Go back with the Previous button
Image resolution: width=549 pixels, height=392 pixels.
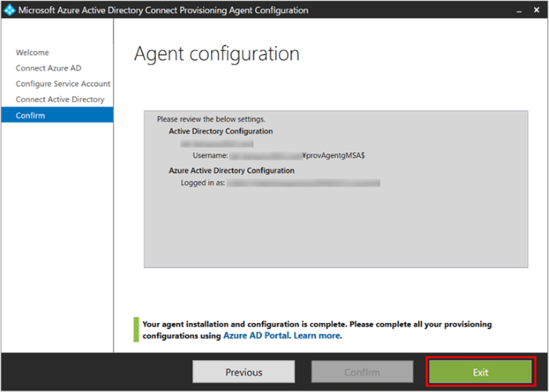244,372
